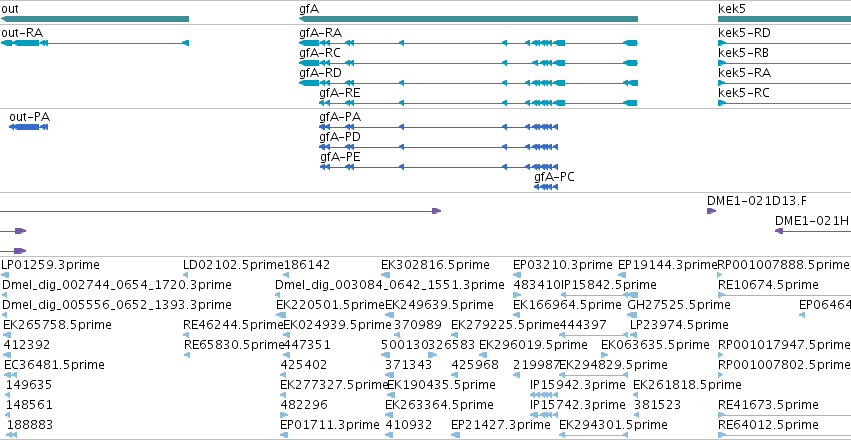Select transcript kek5-RC
The height and width of the screenshot is (440, 851).
[744, 93]
